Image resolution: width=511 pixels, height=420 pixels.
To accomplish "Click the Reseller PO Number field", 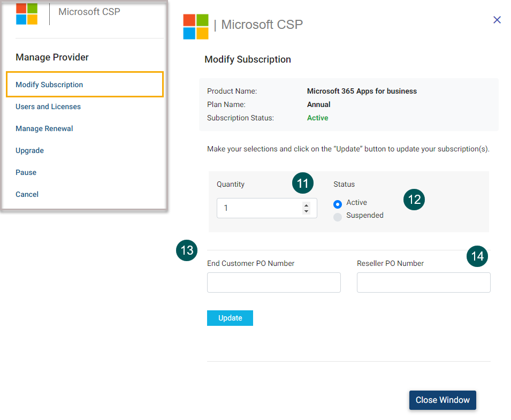I will coord(423,282).
